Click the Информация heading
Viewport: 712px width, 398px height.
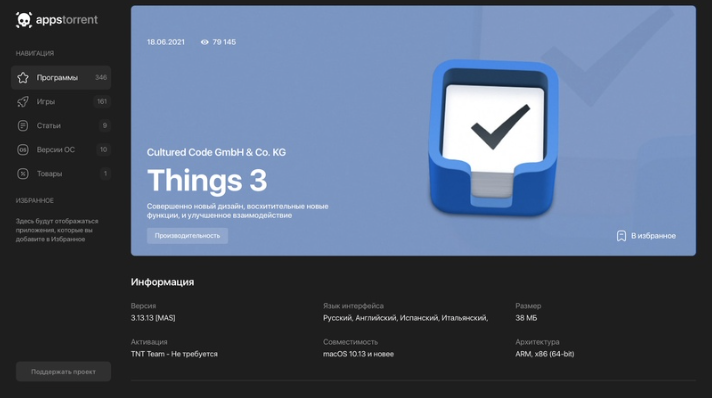(163, 282)
